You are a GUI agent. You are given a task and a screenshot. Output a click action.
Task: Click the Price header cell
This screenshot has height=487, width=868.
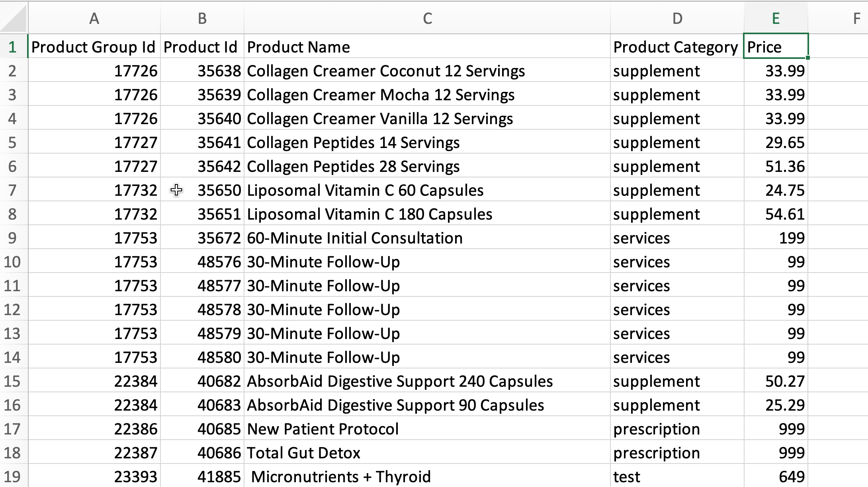pos(776,47)
